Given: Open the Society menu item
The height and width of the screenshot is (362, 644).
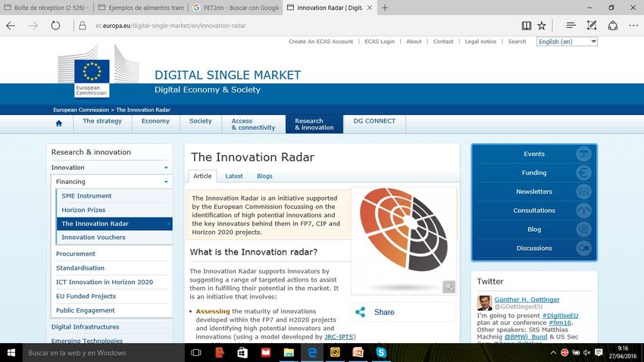Looking at the screenshot, I should point(201,121).
